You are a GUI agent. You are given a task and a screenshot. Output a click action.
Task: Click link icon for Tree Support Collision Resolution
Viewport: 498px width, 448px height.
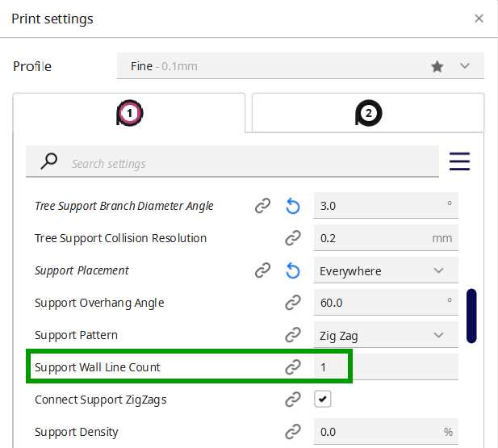[292, 238]
